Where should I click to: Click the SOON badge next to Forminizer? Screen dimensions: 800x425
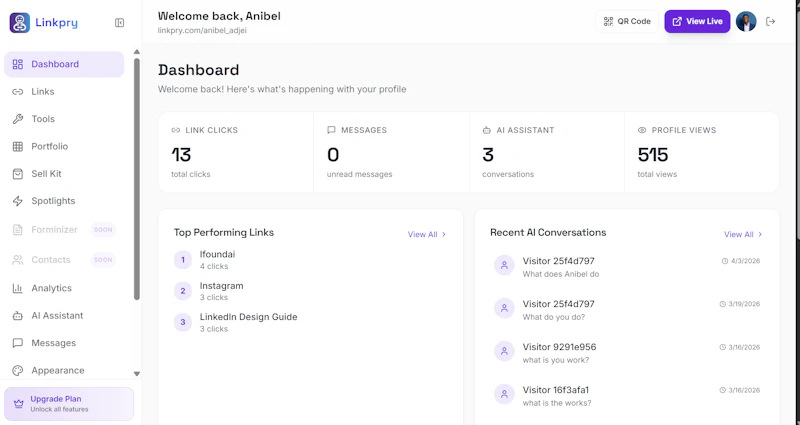(103, 230)
